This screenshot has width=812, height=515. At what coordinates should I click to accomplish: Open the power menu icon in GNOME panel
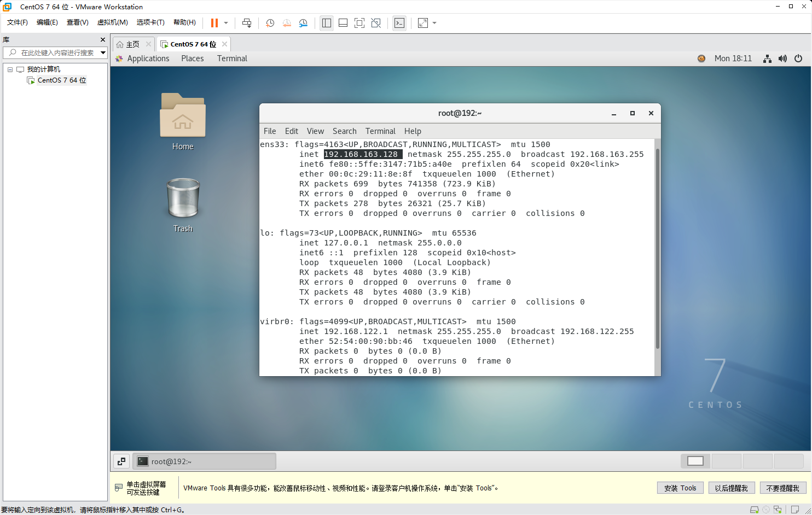coord(798,58)
